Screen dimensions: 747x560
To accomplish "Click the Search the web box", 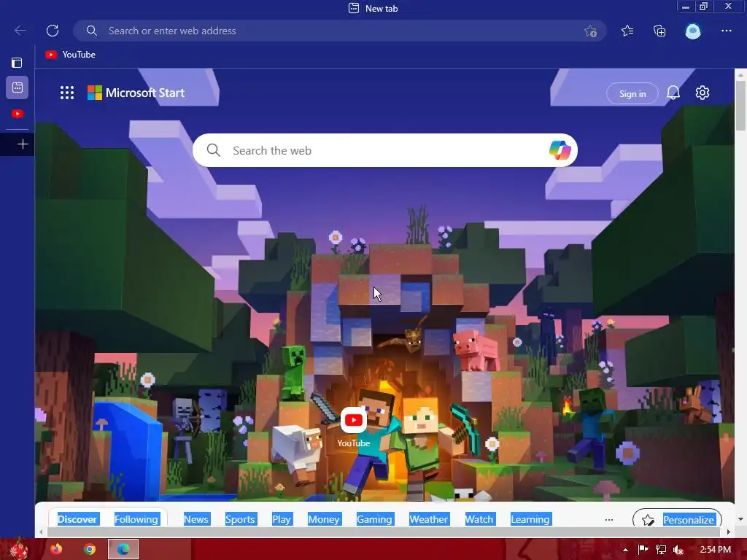I will coord(385,150).
